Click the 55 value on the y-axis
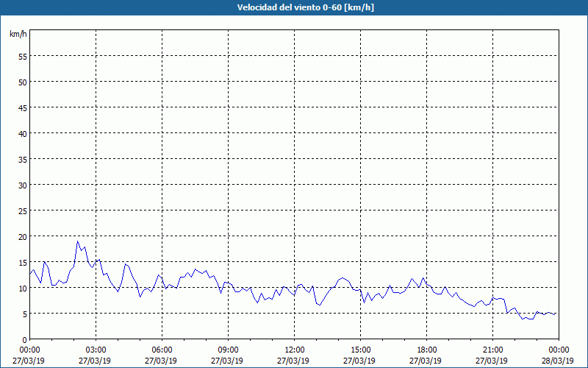The width and height of the screenshot is (588, 368). coord(23,57)
